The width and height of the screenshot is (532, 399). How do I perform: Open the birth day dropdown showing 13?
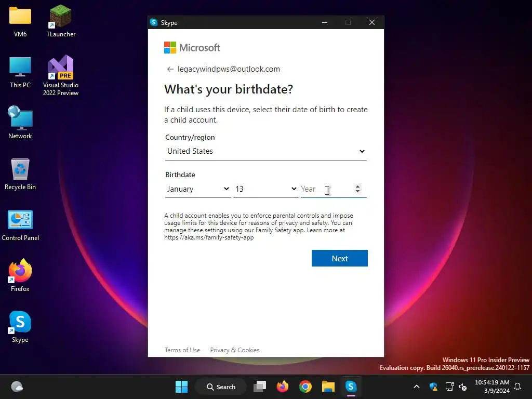coord(265,189)
